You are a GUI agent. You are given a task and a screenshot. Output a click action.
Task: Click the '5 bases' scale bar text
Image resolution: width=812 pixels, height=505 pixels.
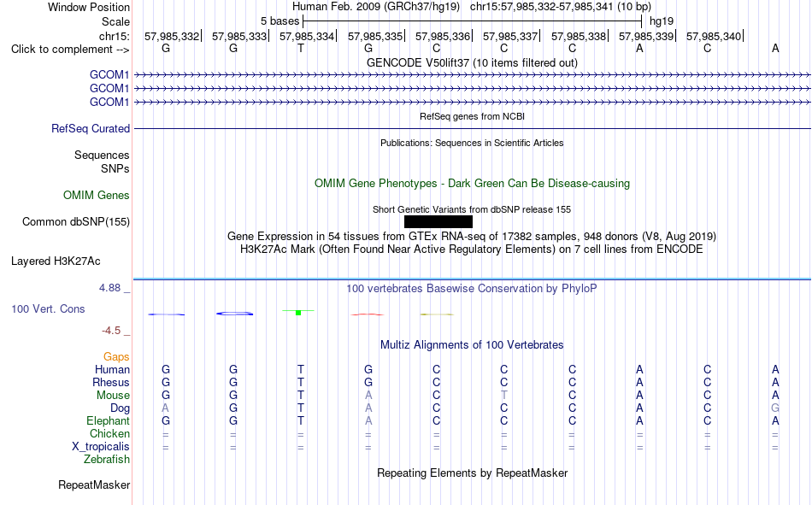pyautogui.click(x=279, y=21)
